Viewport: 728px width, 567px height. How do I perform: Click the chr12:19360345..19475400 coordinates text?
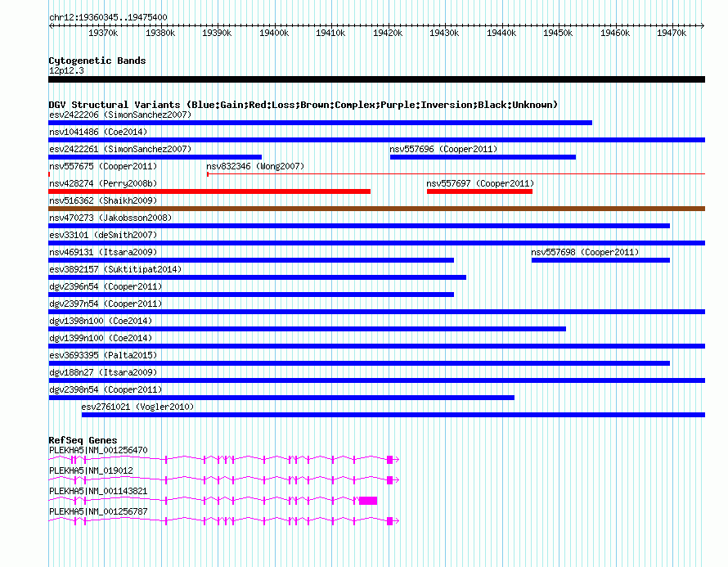click(x=108, y=17)
